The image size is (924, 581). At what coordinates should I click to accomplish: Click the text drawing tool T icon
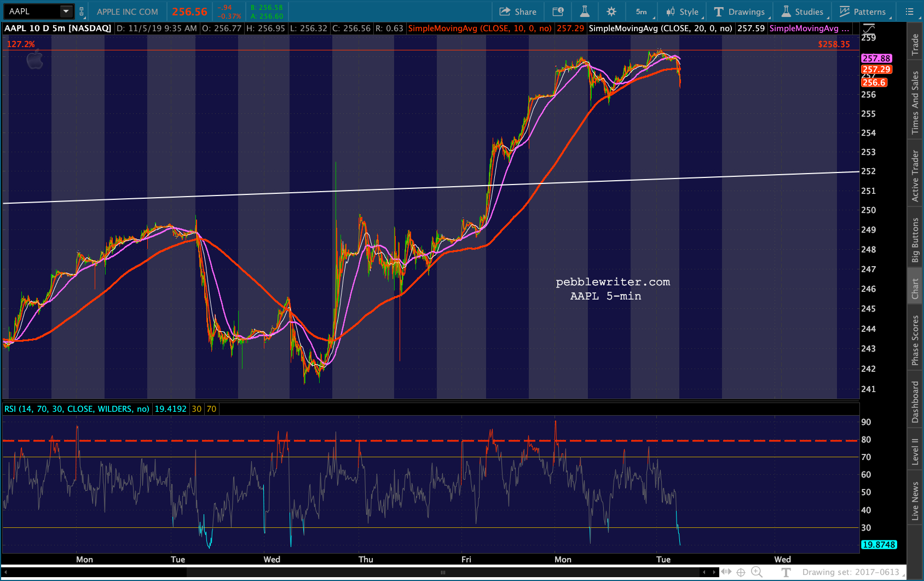pyautogui.click(x=786, y=572)
